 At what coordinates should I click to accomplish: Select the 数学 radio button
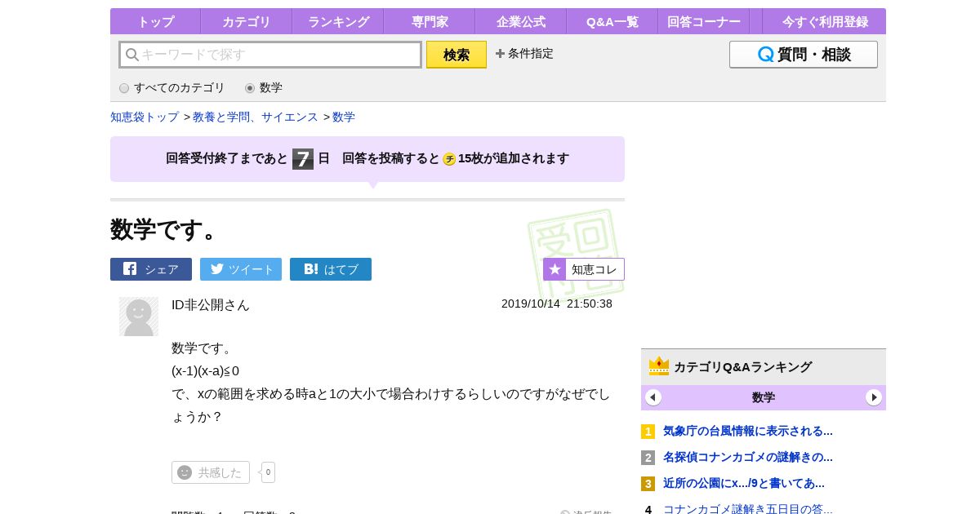click(250, 88)
